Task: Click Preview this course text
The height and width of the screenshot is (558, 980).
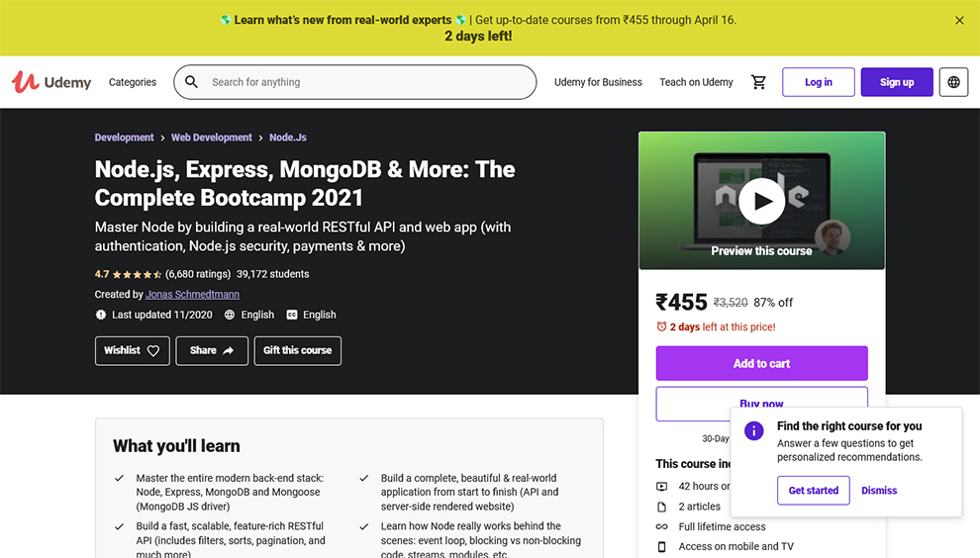Action: pos(761,251)
